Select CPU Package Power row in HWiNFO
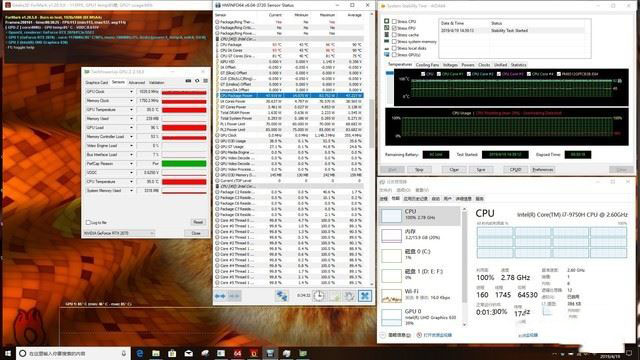 click(289, 96)
